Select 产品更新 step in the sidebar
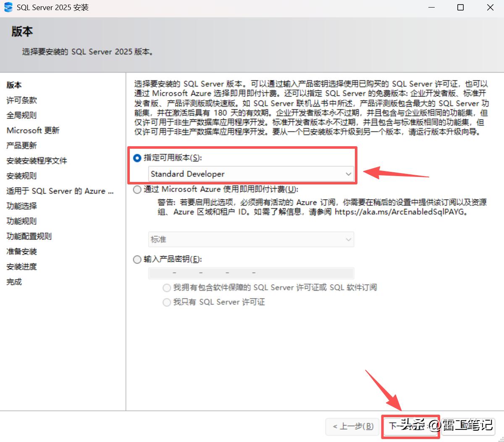The height and width of the screenshot is (442, 504). [x=22, y=145]
